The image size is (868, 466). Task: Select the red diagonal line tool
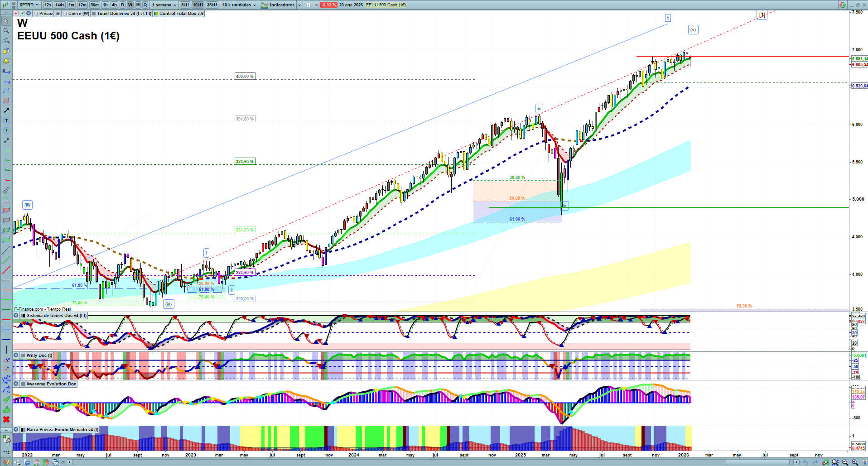click(x=6, y=270)
